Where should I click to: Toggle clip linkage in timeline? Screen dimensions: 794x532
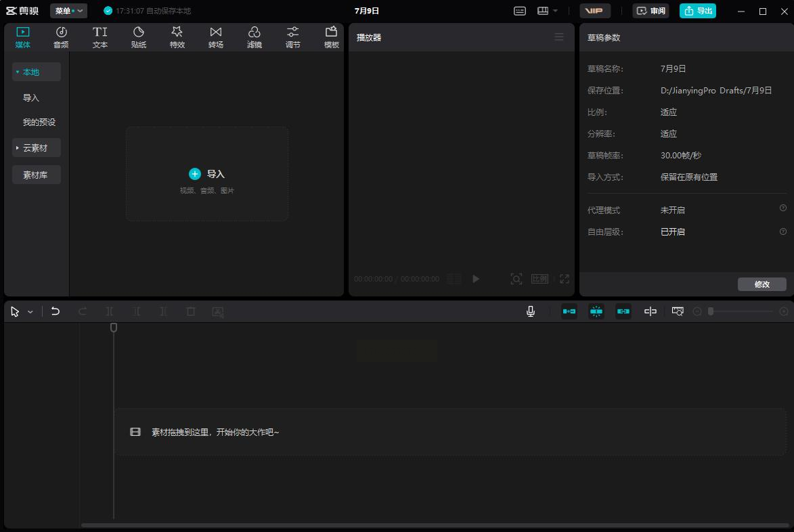[x=623, y=311]
